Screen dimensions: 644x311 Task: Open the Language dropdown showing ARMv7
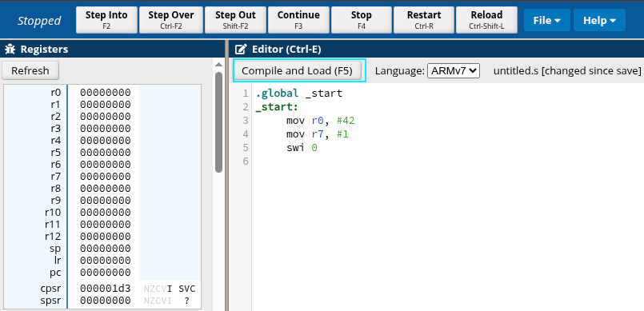(x=454, y=70)
